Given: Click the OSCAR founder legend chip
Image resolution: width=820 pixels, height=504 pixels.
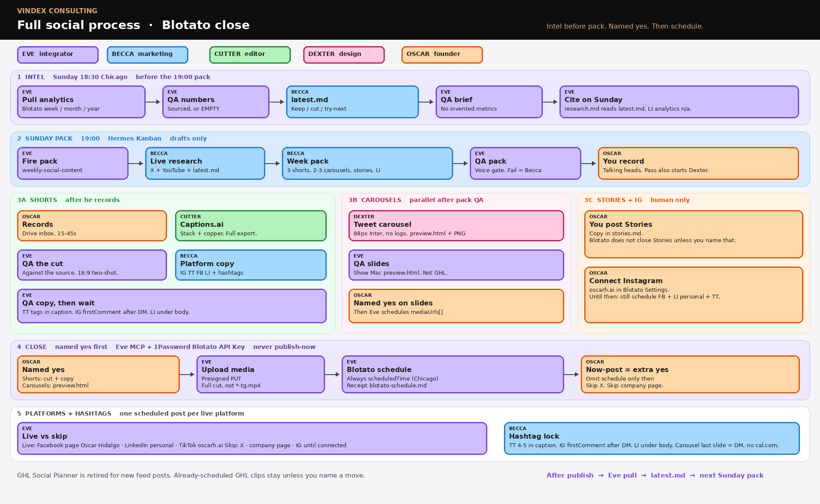Looking at the screenshot, I should pos(442,55).
